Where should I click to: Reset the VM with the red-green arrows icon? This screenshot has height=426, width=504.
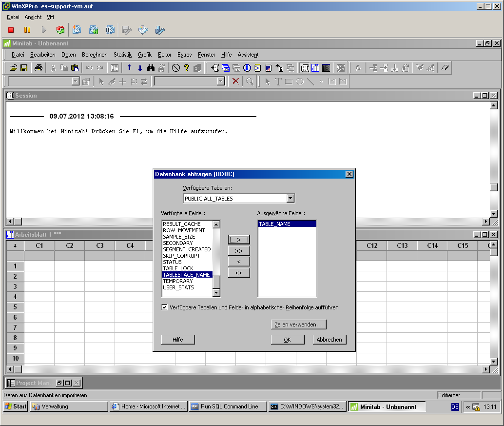(60, 30)
